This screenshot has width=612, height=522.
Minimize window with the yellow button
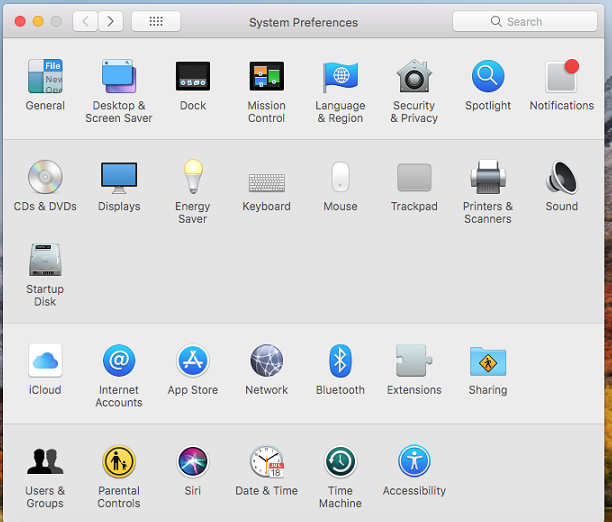[38, 21]
